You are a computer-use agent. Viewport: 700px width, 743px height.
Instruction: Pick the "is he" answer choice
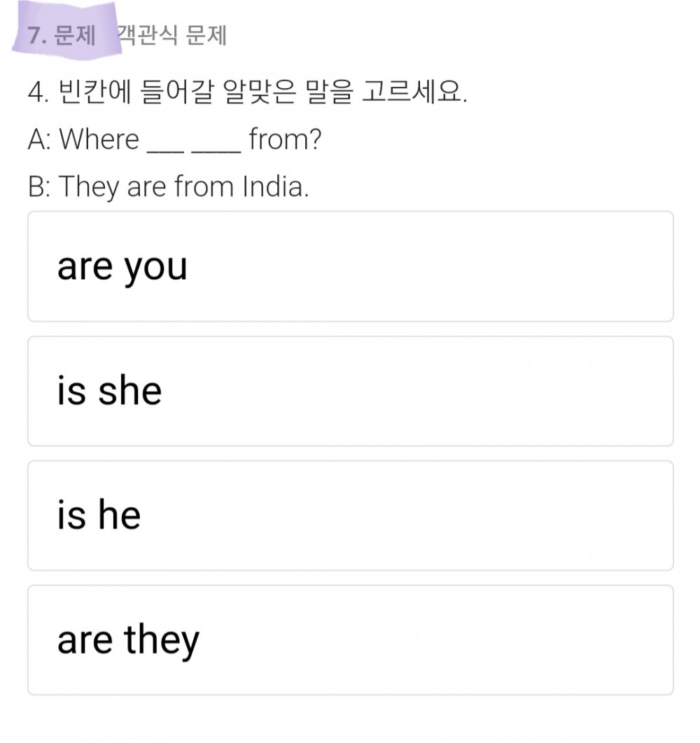351,516
